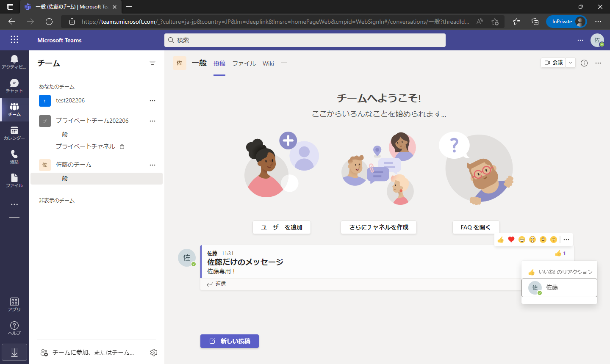Open manage teams gear icon

coord(154,353)
